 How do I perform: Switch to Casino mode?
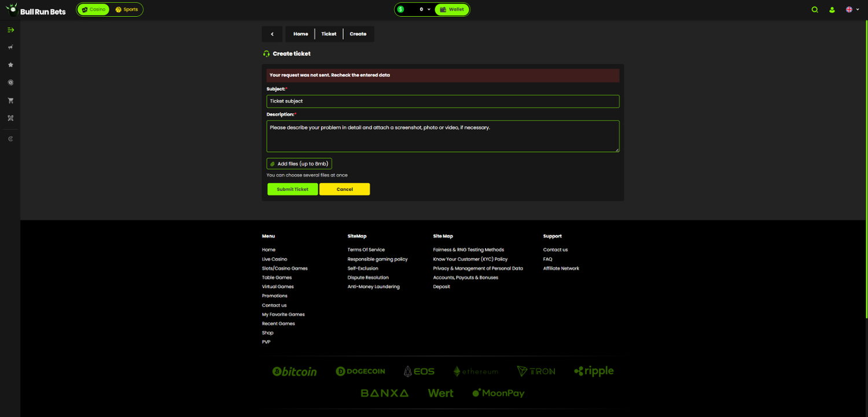(x=94, y=10)
